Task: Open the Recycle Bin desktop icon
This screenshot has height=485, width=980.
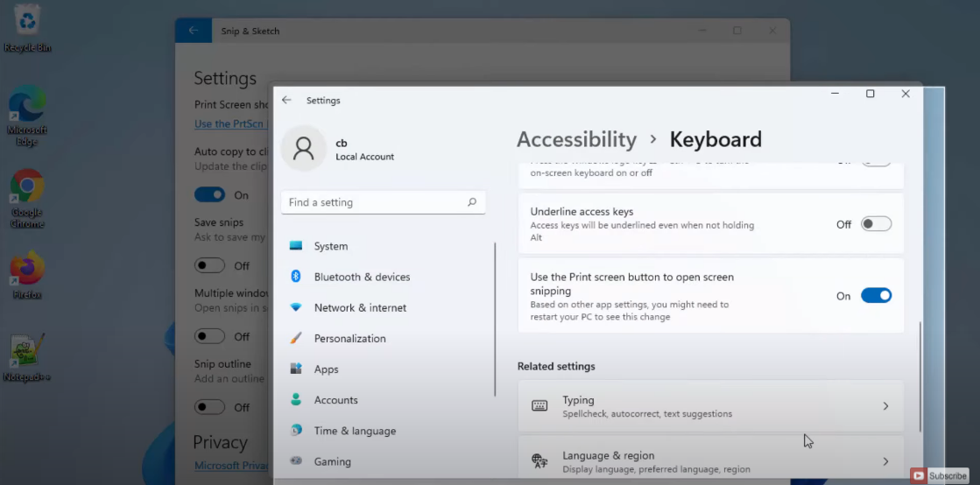Action: point(28,21)
